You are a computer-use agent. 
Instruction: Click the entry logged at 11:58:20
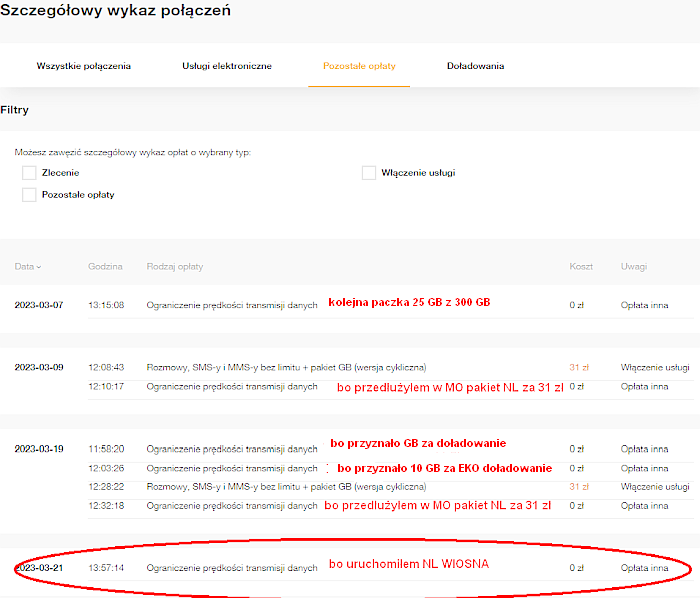click(x=231, y=449)
